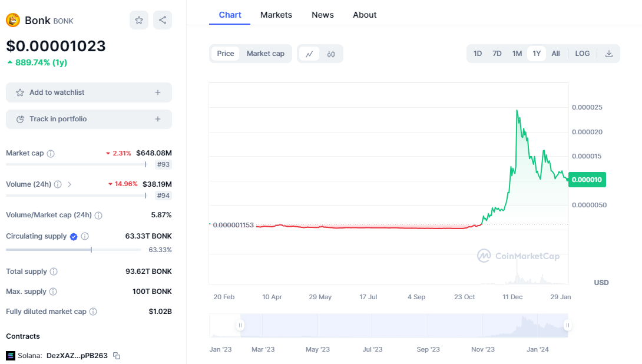
Task: Click the 11 Dec axis date label
Action: [512, 297]
